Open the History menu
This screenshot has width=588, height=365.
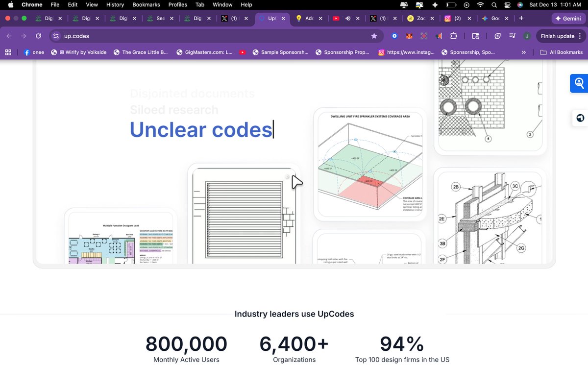click(x=115, y=4)
